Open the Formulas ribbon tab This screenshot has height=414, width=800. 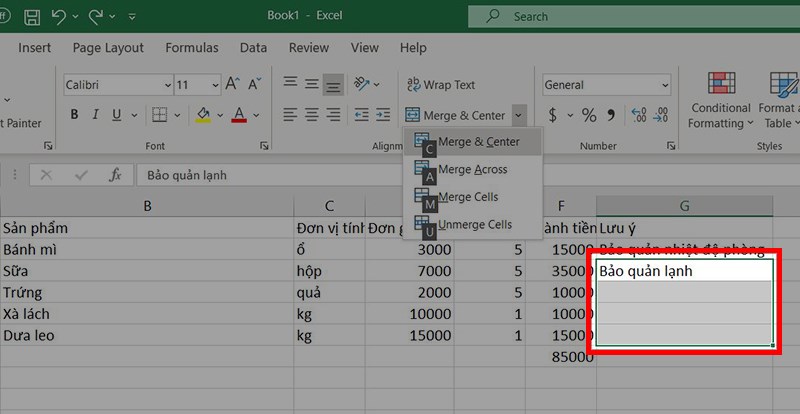pyautogui.click(x=192, y=48)
